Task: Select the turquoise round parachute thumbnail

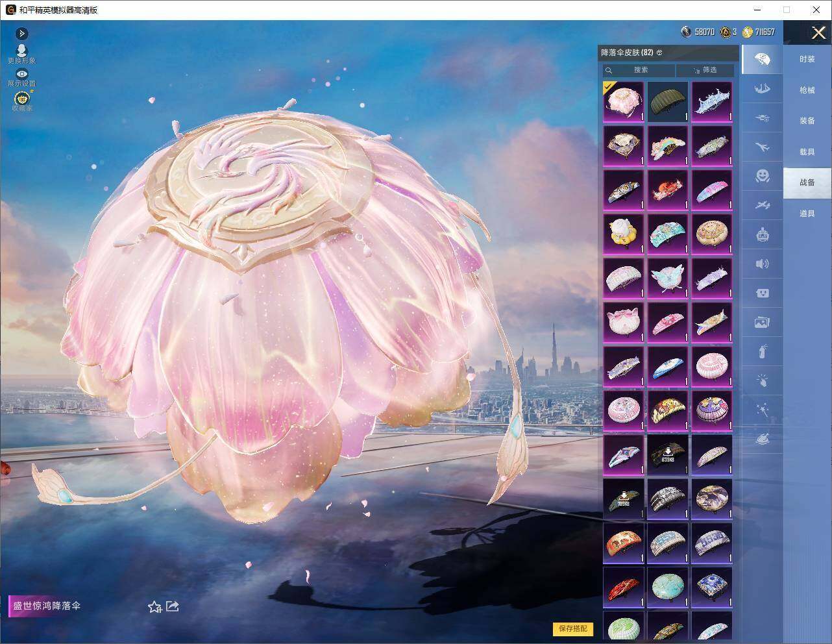Action: (668, 588)
